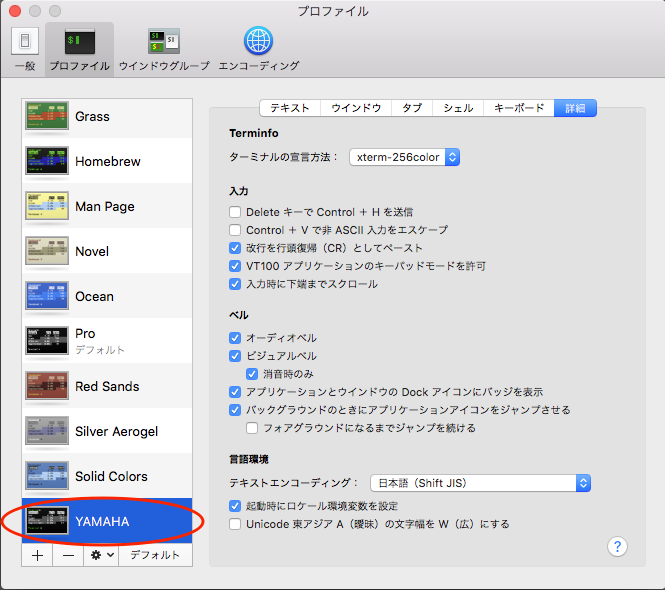Close the プロファイル window with the red button
This screenshot has width=665, height=590.
tap(15, 11)
